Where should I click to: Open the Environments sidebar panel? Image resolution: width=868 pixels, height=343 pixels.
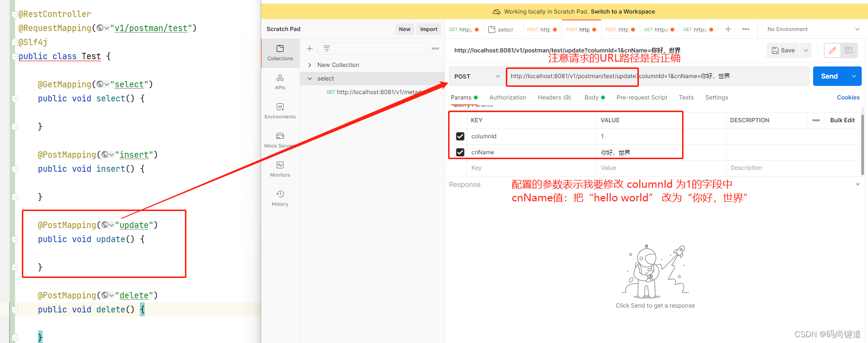tap(280, 111)
